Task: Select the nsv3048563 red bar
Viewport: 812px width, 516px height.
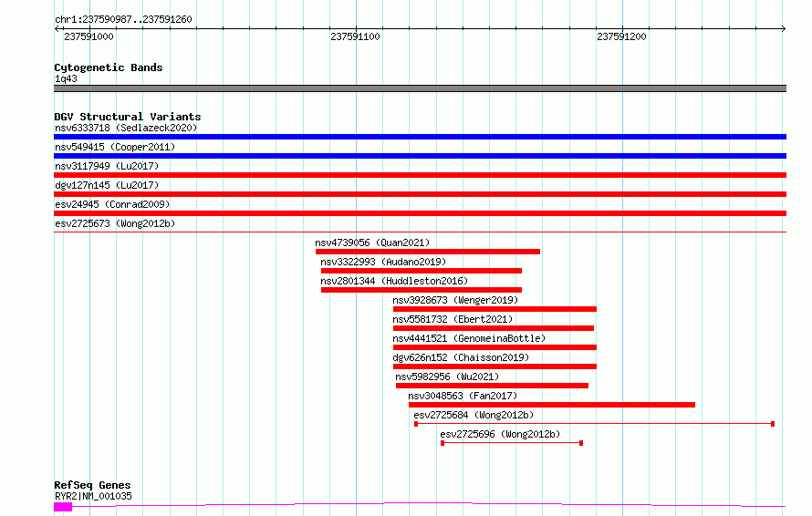Action: coord(551,405)
